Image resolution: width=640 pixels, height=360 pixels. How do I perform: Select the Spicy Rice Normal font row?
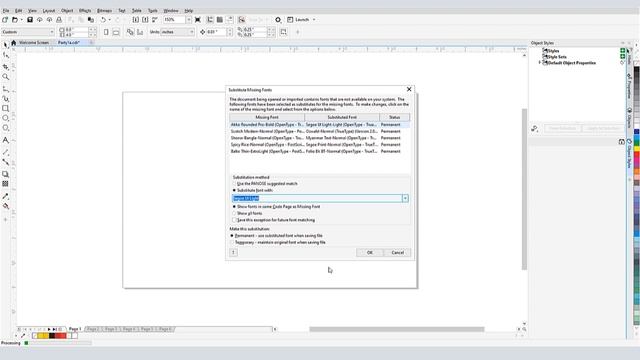[320, 145]
